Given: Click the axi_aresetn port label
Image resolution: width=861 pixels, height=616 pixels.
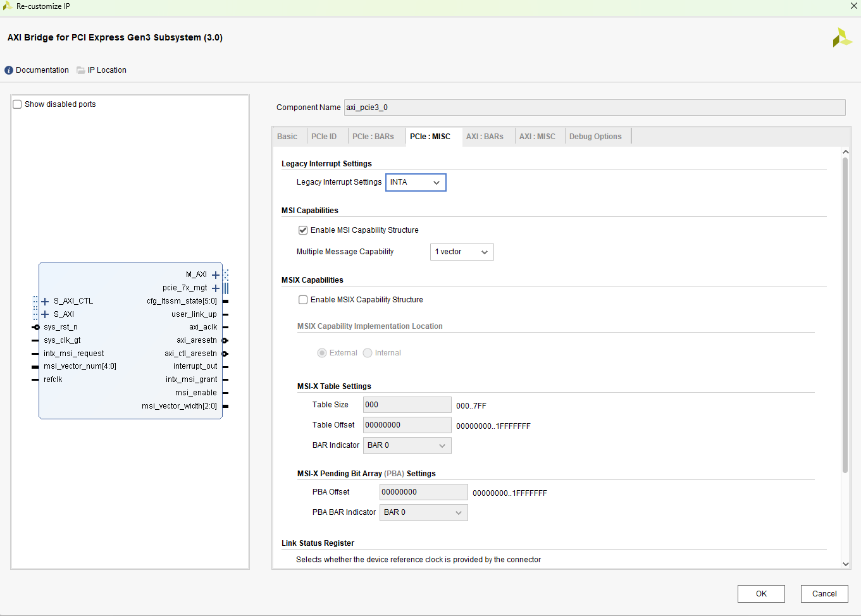Looking at the screenshot, I should tap(197, 340).
